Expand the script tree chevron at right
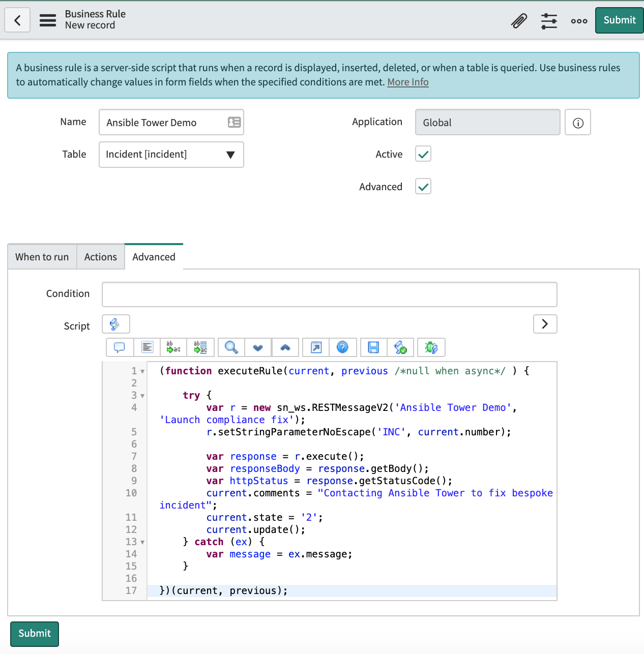This screenshot has height=654, width=644. [545, 324]
